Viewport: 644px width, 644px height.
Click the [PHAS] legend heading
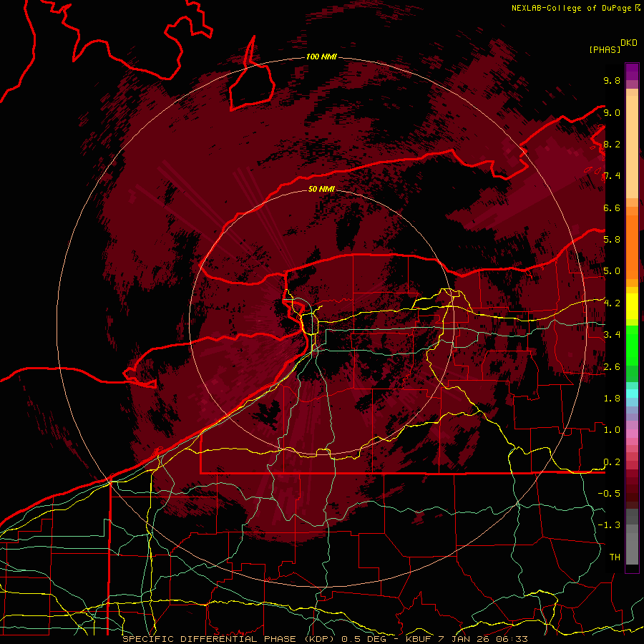point(605,49)
